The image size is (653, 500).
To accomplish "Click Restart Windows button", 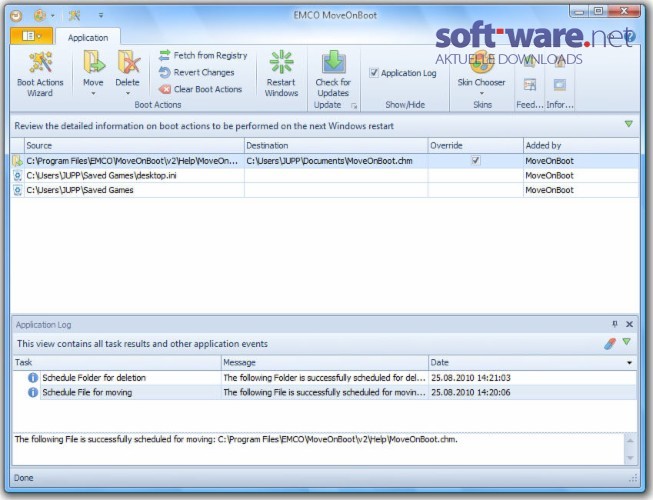I will pos(282,74).
